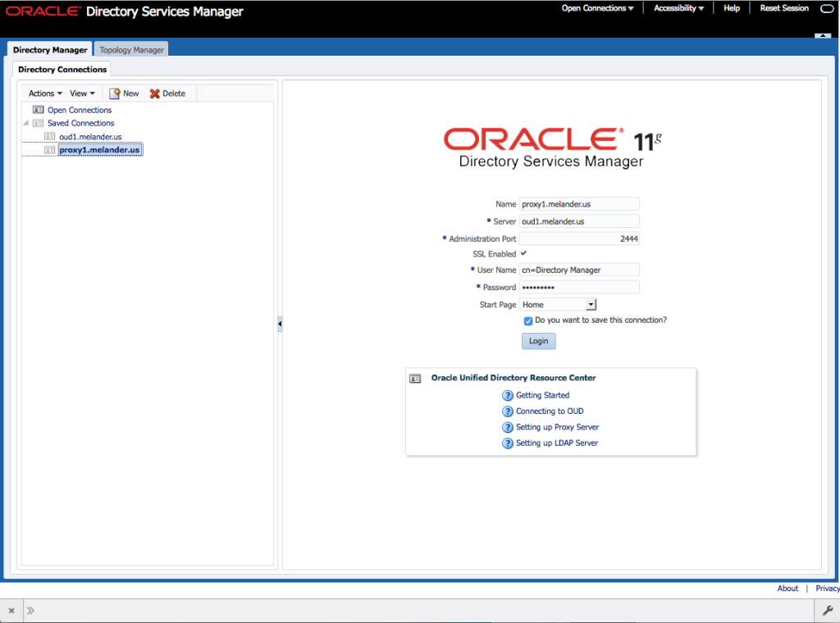Click the Login button

point(538,341)
